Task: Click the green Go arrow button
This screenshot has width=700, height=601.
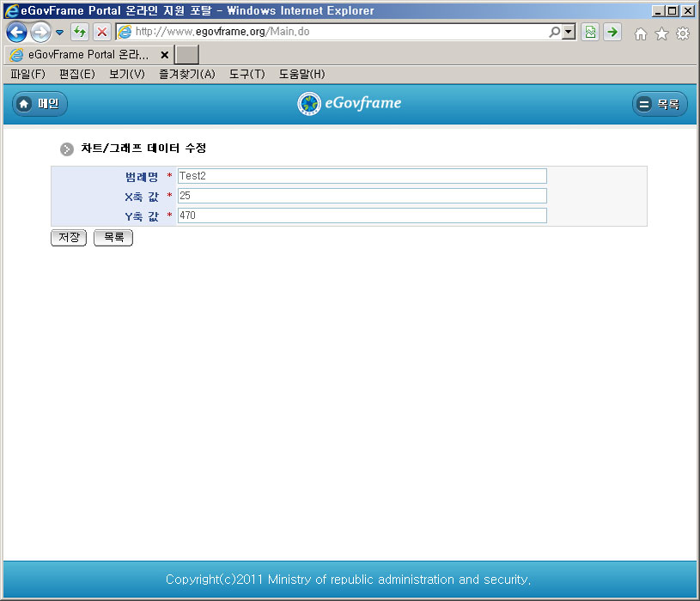Action: pyautogui.click(x=612, y=33)
